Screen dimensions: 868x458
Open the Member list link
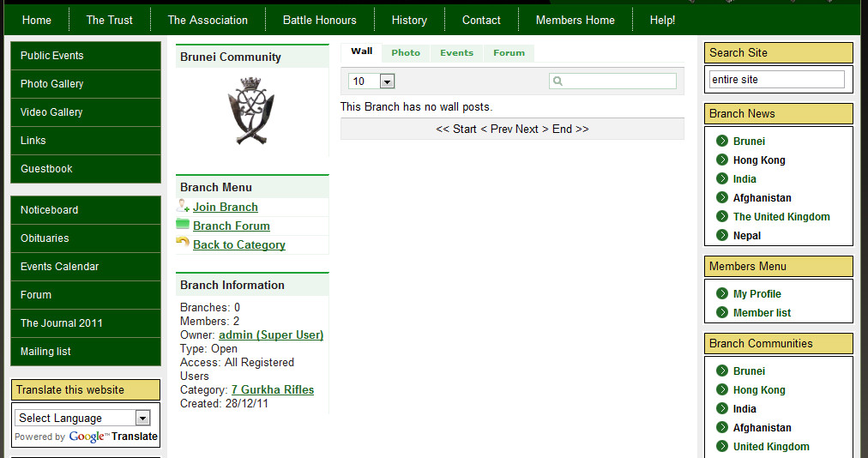762,312
